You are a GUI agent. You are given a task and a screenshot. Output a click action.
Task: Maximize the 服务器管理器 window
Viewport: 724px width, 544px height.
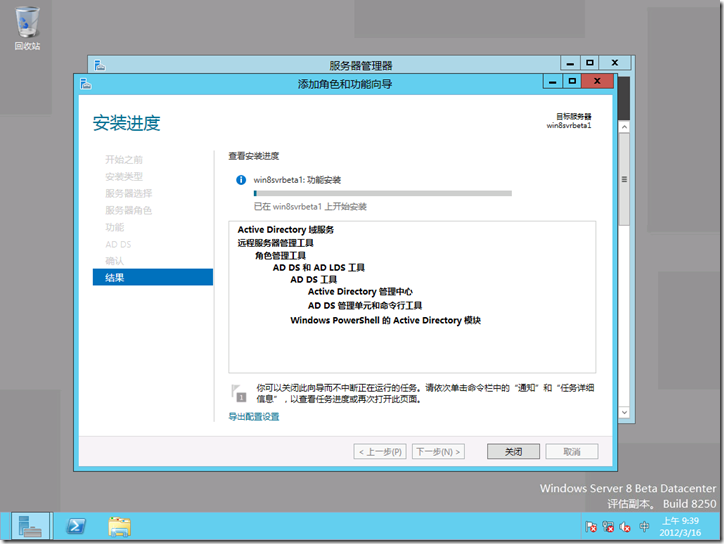click(590, 63)
